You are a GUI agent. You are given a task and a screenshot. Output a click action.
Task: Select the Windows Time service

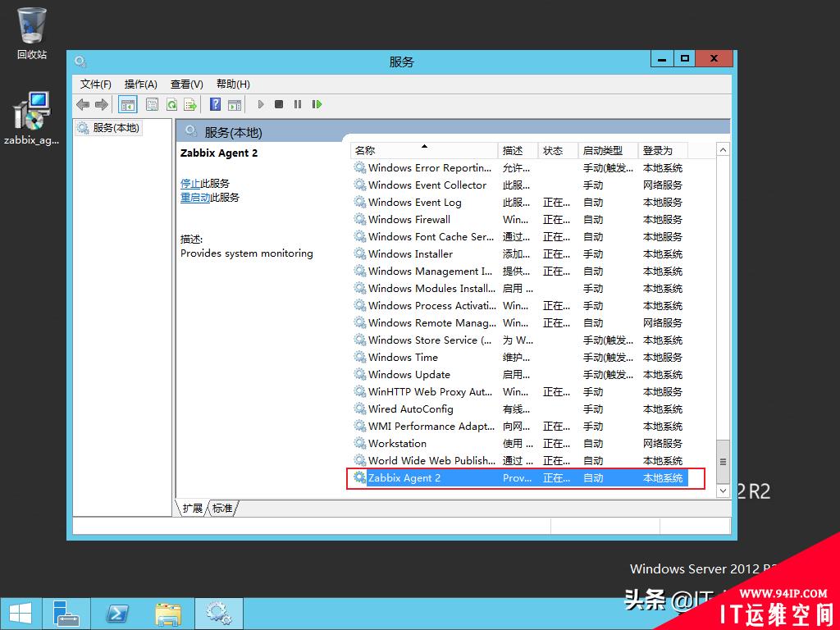(x=518, y=357)
